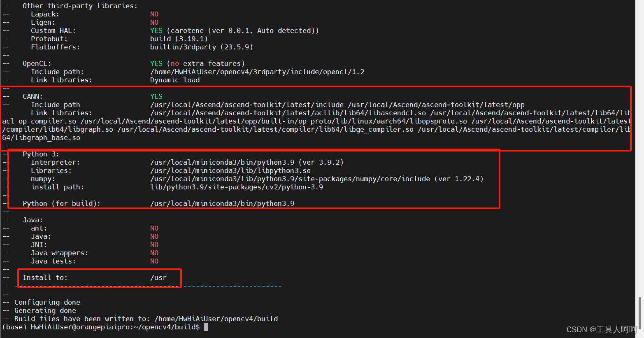Screen dimensions: 644x338
Task: Click the 'Other third-party libraries:' heading
Action: pos(80,6)
